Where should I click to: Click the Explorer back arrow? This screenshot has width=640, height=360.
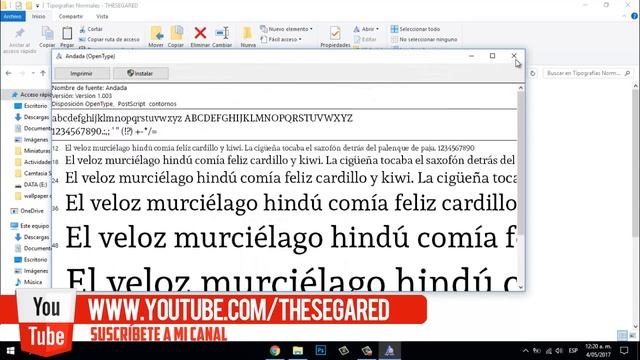click(x=9, y=73)
